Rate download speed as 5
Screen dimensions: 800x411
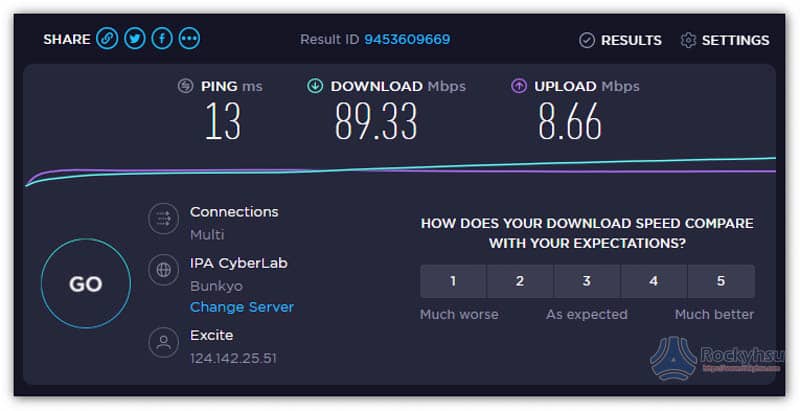pyautogui.click(x=721, y=281)
